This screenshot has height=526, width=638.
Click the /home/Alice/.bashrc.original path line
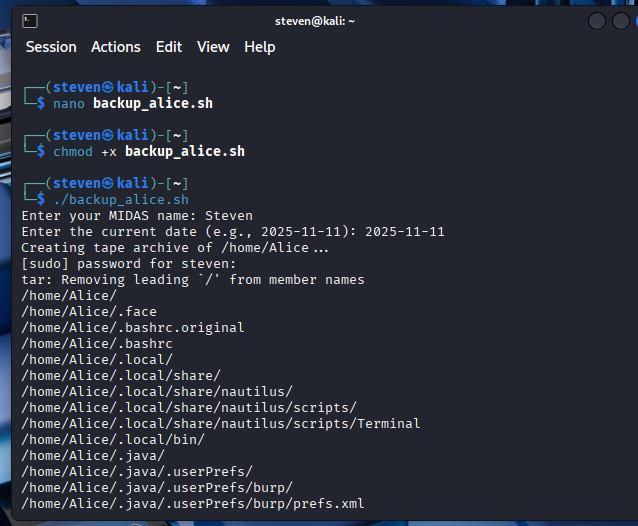(x=132, y=327)
